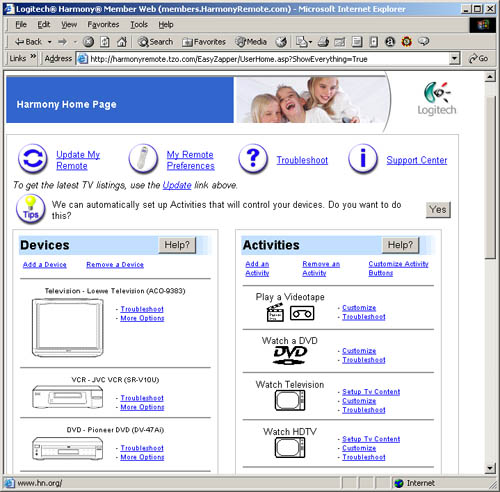Click the Go button

coord(479,59)
